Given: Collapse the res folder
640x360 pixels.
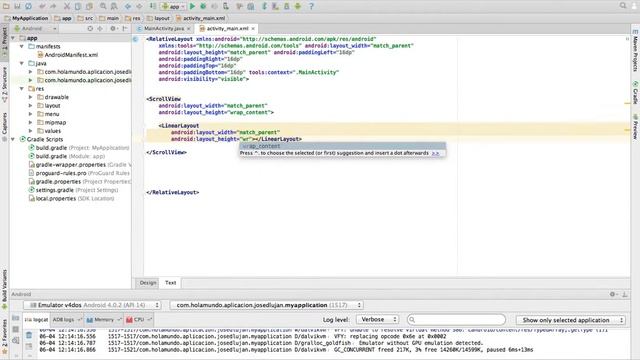Looking at the screenshot, I should (x=22, y=89).
